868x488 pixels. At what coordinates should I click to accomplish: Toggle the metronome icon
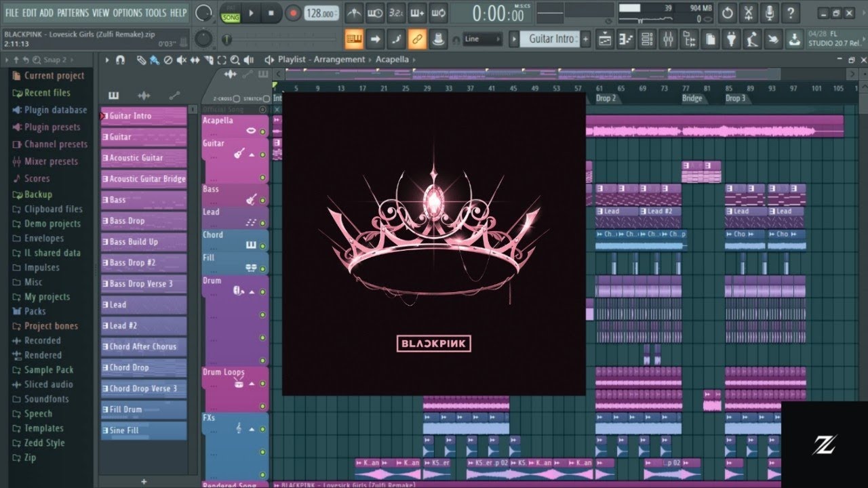[x=354, y=13]
